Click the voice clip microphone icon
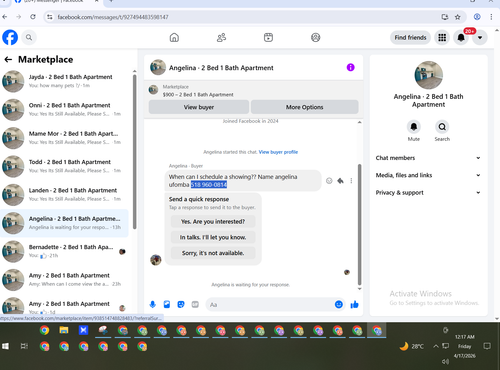The height and width of the screenshot is (370, 500). click(153, 304)
